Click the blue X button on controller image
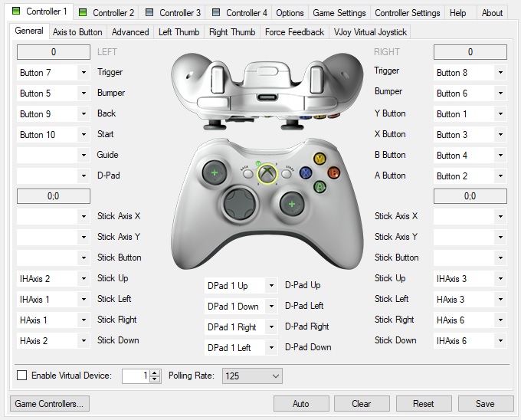The image size is (521, 420). pos(306,172)
